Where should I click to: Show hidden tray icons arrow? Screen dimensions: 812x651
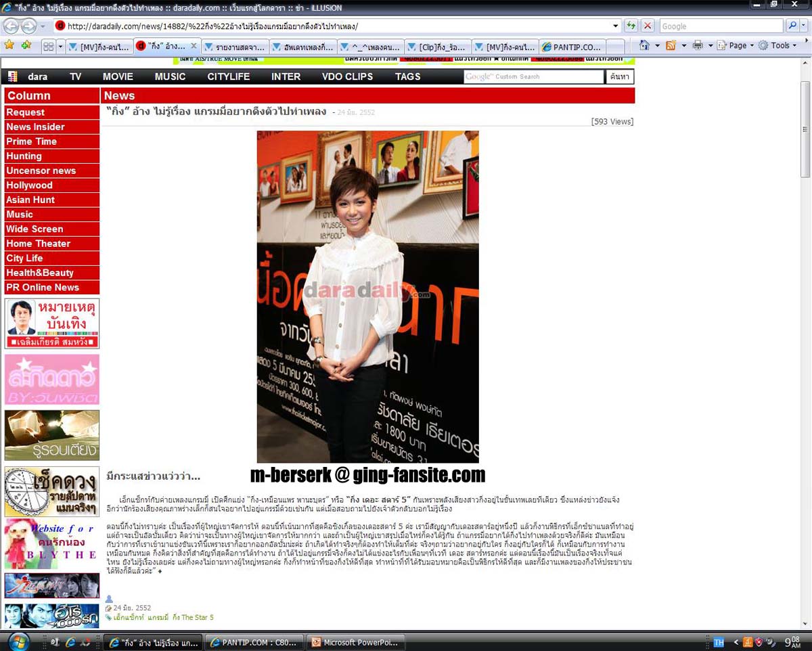(736, 642)
